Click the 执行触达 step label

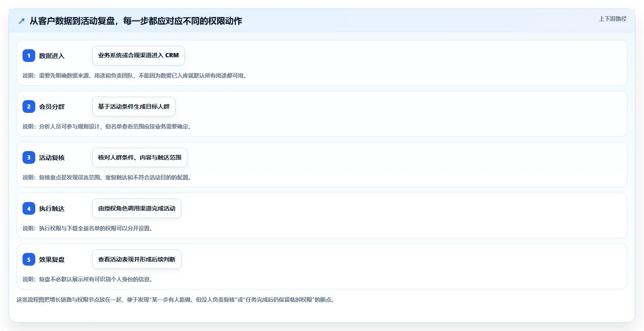(52, 208)
